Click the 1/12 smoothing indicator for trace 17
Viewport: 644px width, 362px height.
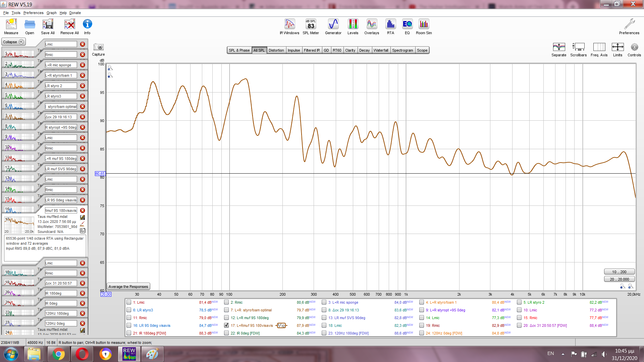(281, 325)
